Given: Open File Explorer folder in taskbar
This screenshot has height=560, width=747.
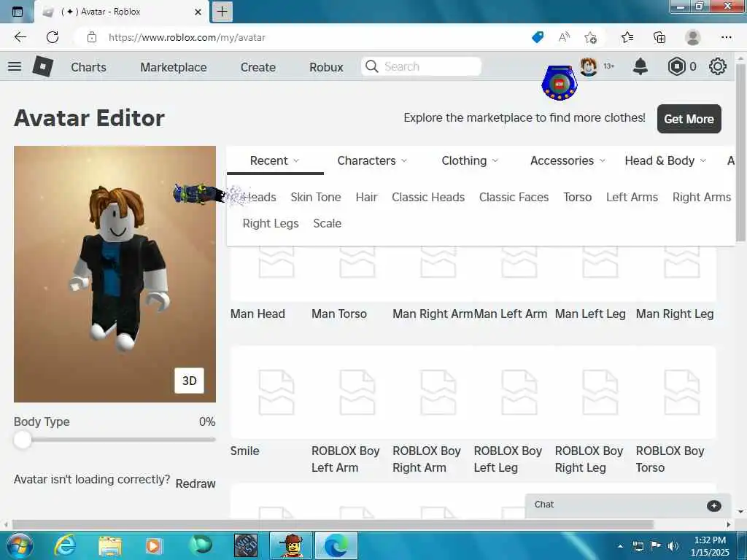Looking at the screenshot, I should coord(110,545).
